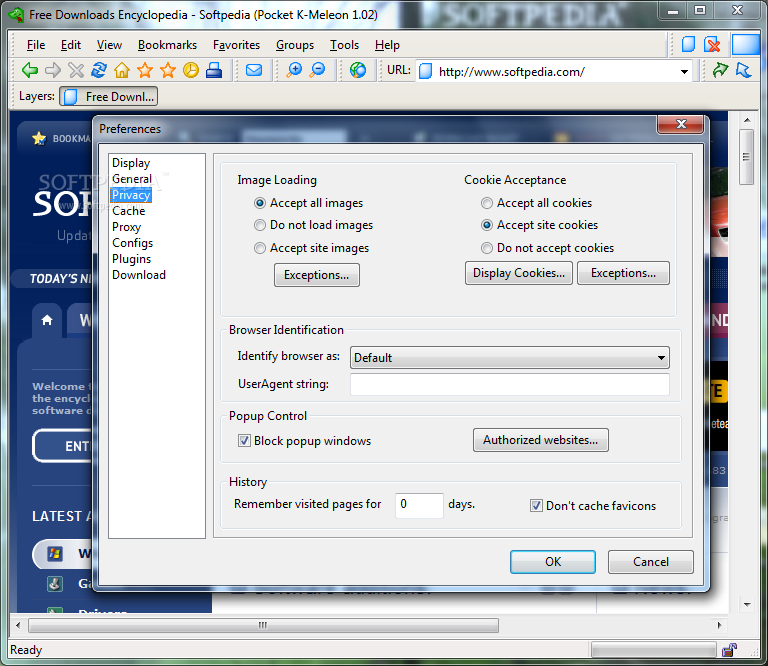Select Download preferences category

point(139,275)
